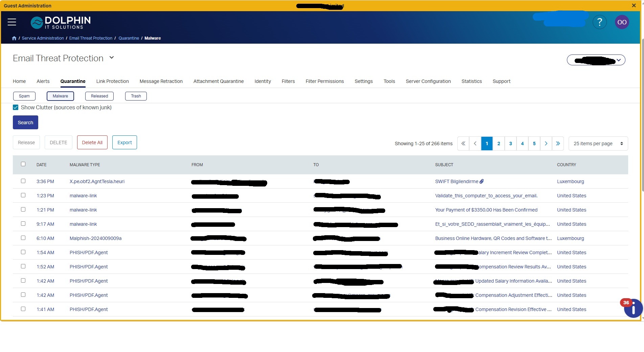Click the Delete All button
The image size is (644, 352).
coord(92,142)
